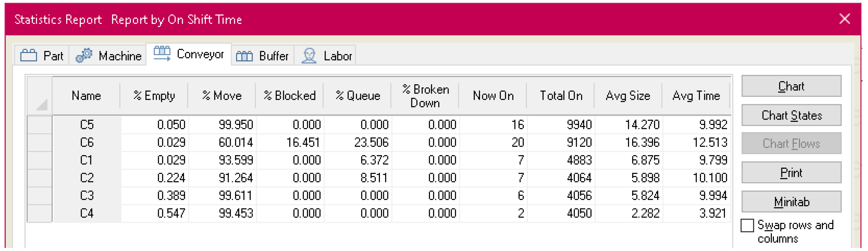The image size is (868, 251).
Task: Click the Total On column header
Action: (x=561, y=96)
